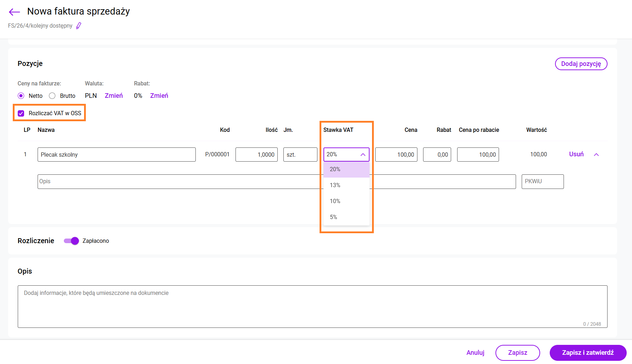
Task: Choose 13% VAT rate option
Action: pyautogui.click(x=335, y=185)
